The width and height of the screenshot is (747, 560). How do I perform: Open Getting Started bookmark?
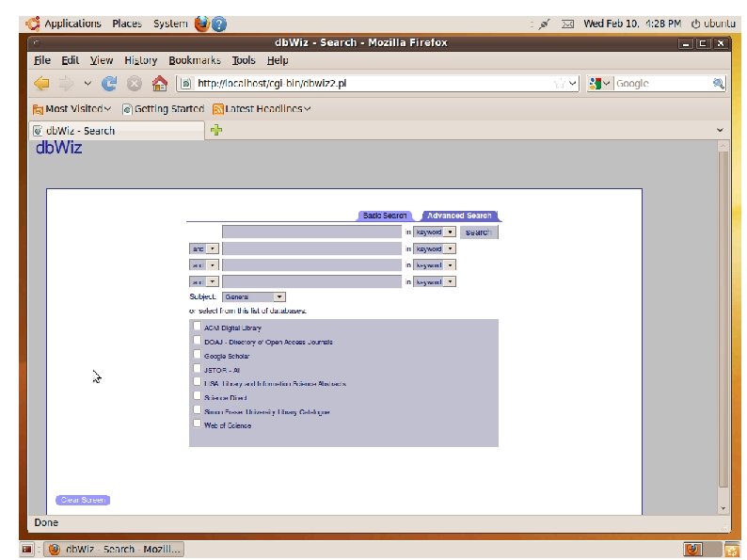click(x=164, y=109)
